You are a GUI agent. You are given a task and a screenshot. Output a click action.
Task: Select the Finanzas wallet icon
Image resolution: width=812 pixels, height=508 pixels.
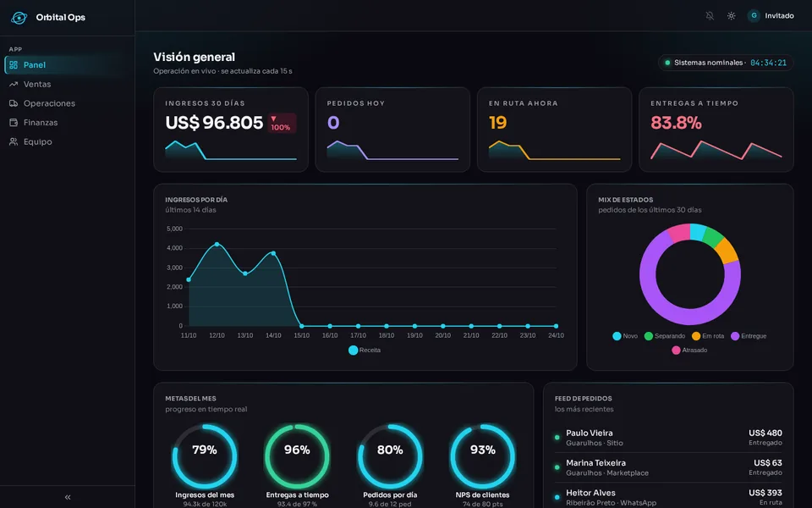point(14,122)
